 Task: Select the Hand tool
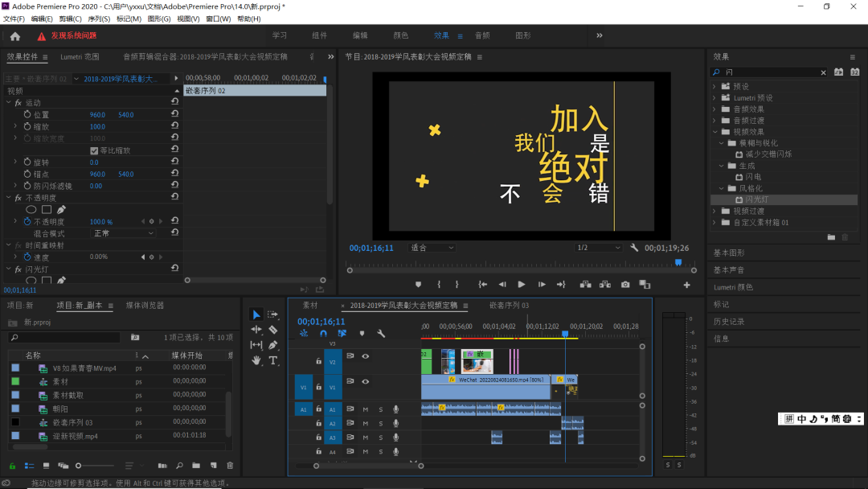tap(256, 360)
